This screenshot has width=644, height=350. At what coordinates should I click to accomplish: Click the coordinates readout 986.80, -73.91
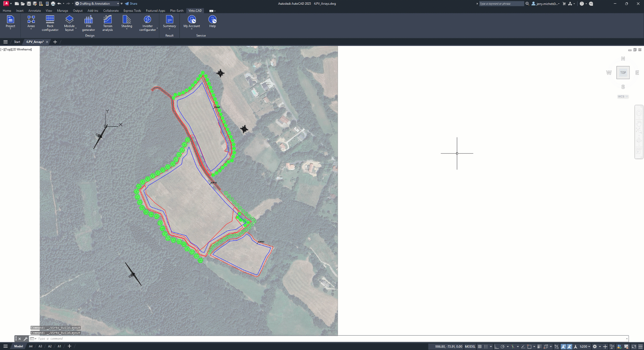point(448,347)
